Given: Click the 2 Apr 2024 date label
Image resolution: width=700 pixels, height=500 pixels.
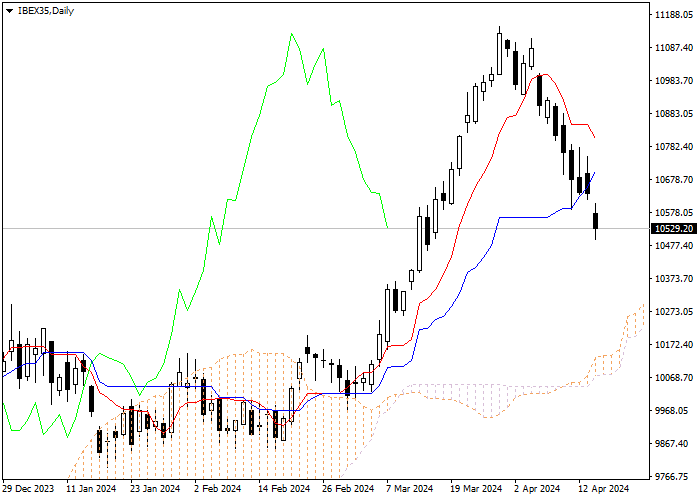Looking at the screenshot, I should [x=537, y=489].
